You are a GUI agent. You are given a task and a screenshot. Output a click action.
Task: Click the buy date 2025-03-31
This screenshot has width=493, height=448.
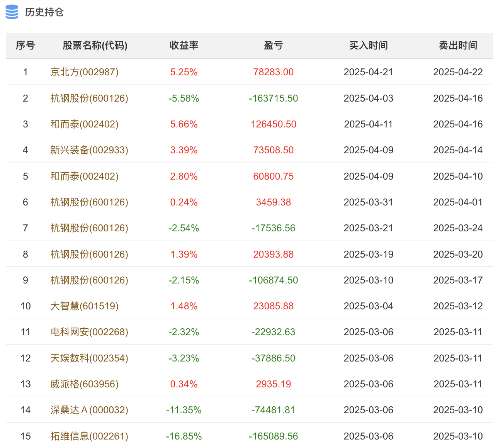coord(369,202)
